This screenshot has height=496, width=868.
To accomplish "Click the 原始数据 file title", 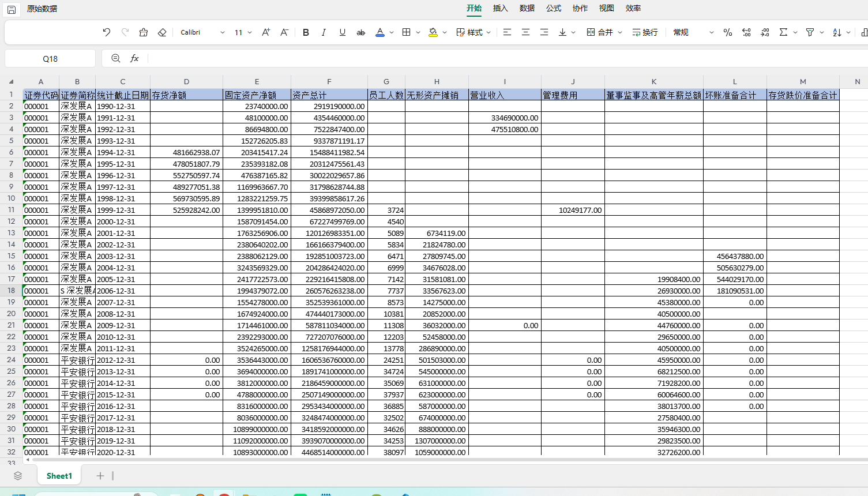I will pos(42,9).
